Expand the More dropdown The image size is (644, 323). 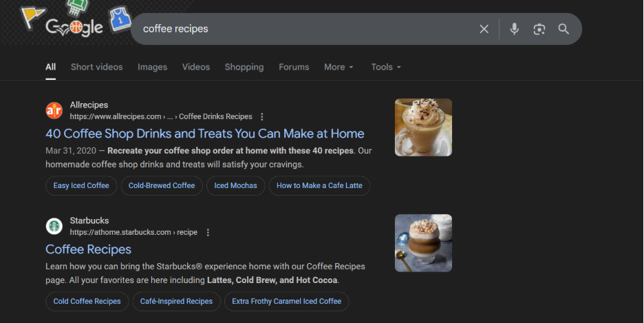point(339,67)
